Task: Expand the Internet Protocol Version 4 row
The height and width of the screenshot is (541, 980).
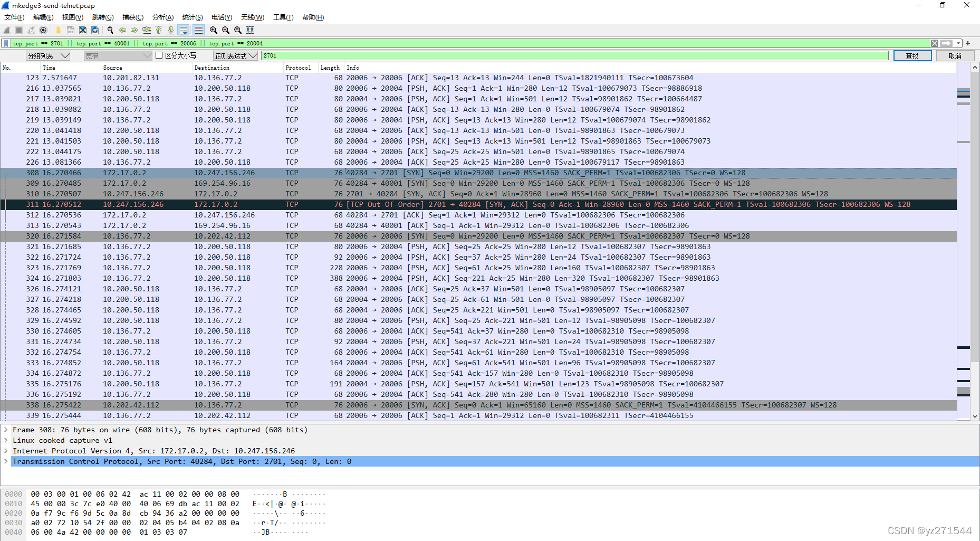Action: point(6,451)
